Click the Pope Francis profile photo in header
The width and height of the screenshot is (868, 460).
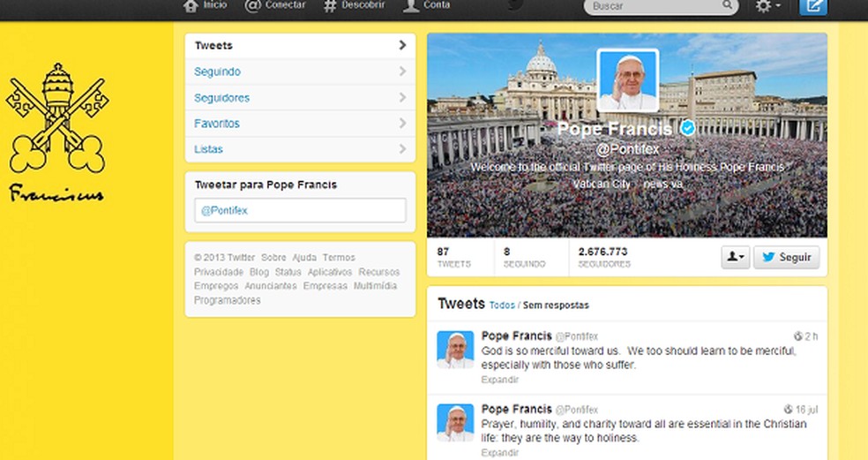click(628, 80)
